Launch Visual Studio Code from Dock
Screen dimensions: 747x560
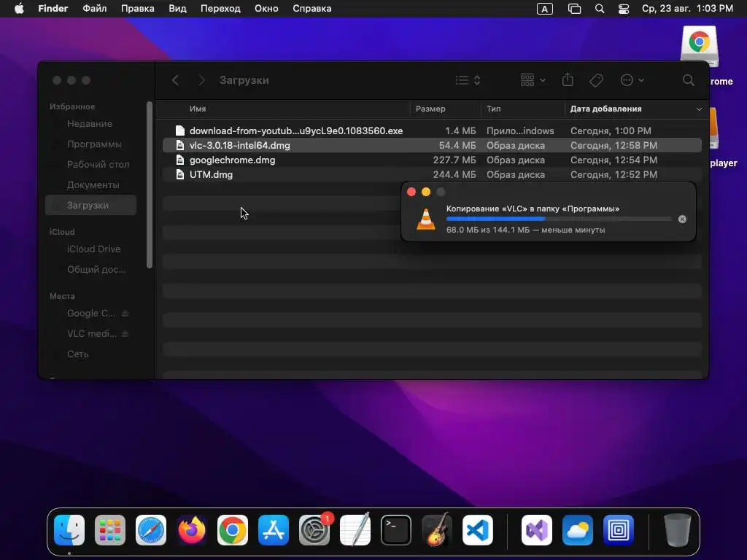point(478,530)
